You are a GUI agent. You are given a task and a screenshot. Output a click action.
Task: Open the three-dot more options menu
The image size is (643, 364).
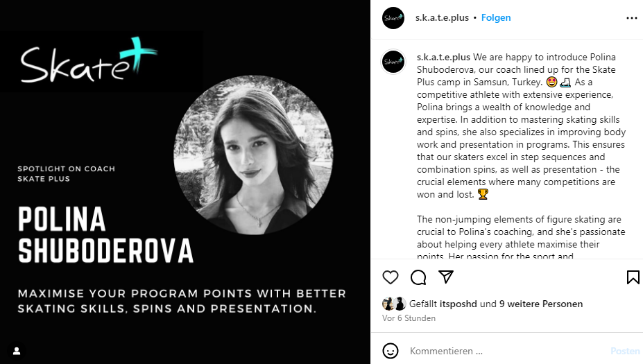point(631,18)
